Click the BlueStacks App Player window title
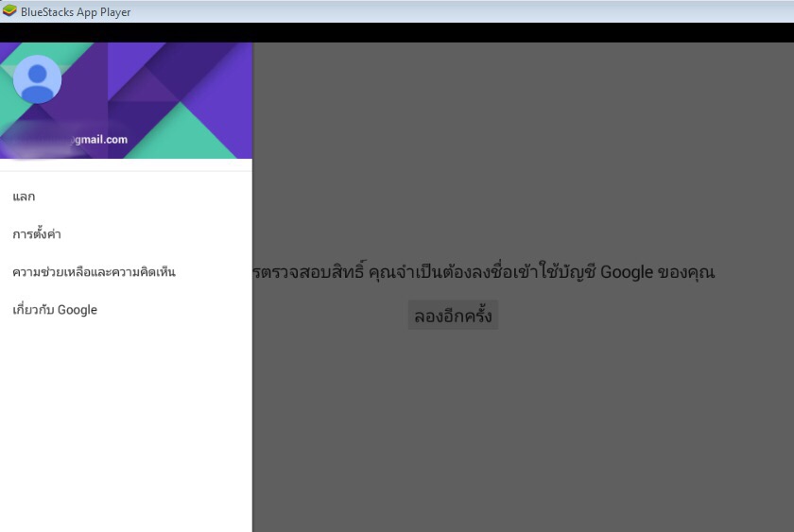794x532 pixels. (x=76, y=11)
